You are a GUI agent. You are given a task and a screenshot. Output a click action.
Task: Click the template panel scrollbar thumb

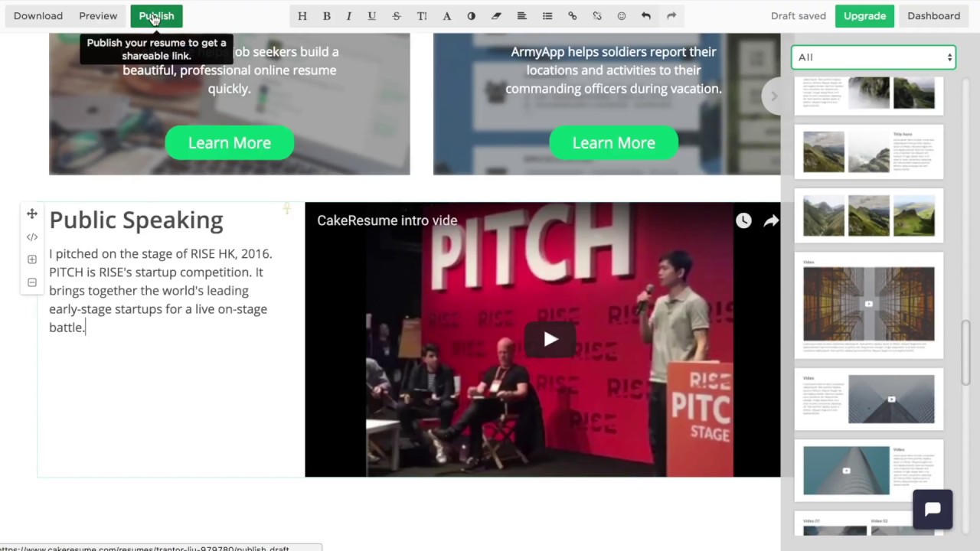point(966,353)
